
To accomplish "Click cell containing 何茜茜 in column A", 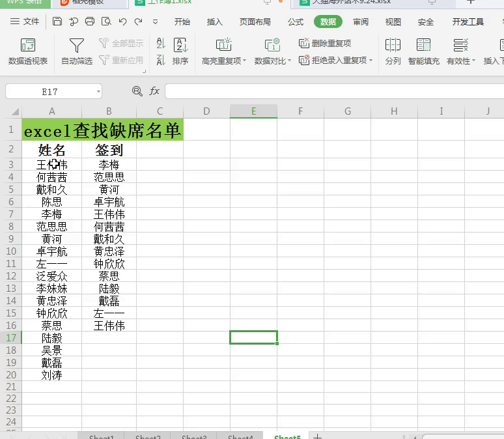I will 51,177.
